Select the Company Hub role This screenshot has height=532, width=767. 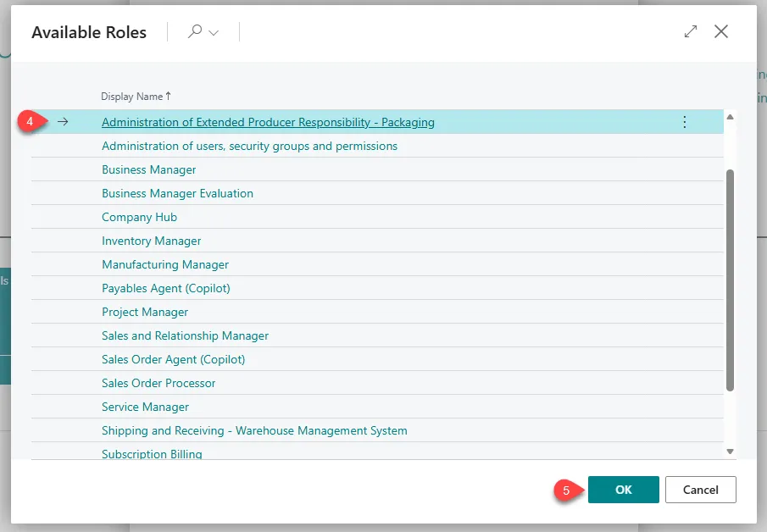click(139, 217)
